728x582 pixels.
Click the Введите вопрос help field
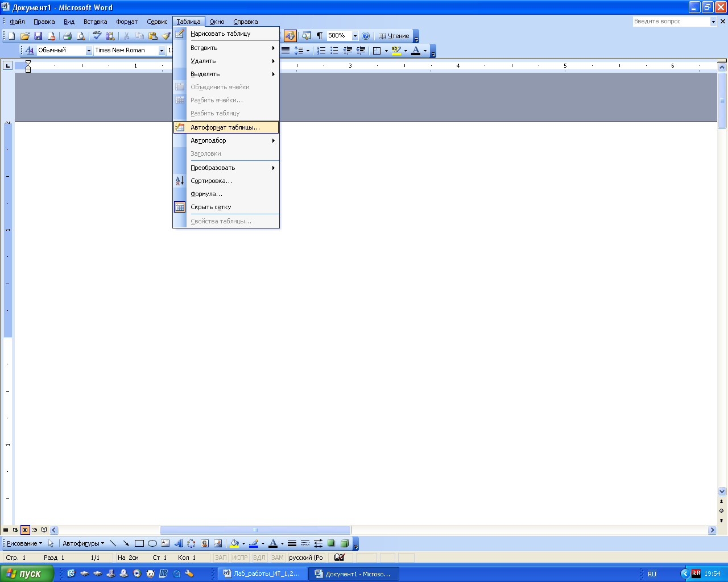click(671, 21)
